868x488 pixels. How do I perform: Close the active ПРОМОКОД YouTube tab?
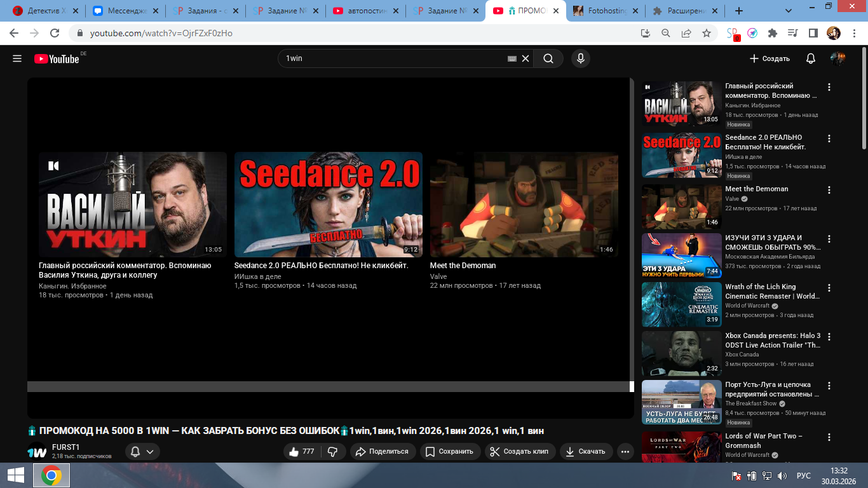[x=556, y=11]
